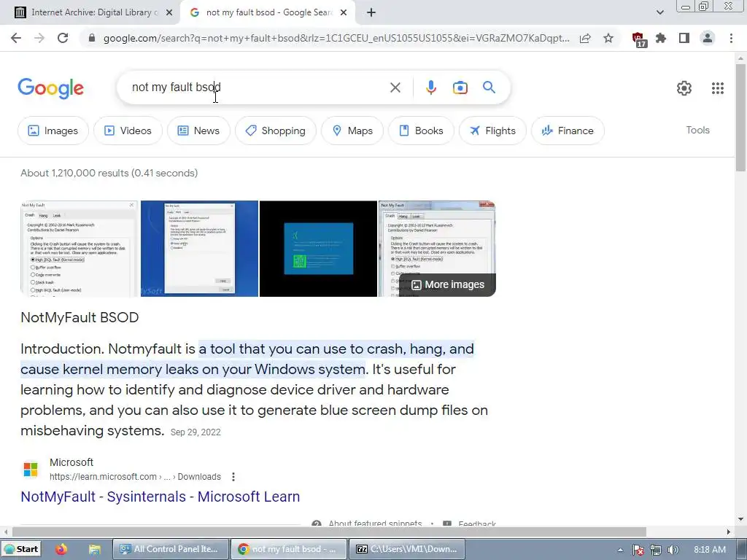Click the learn.microsoft.com breadcrumb URL

pyautogui.click(x=135, y=477)
